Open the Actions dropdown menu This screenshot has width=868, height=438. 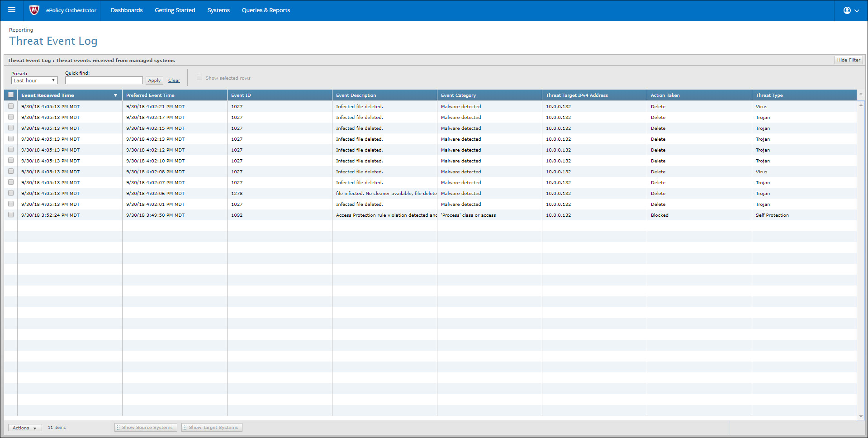(x=25, y=428)
